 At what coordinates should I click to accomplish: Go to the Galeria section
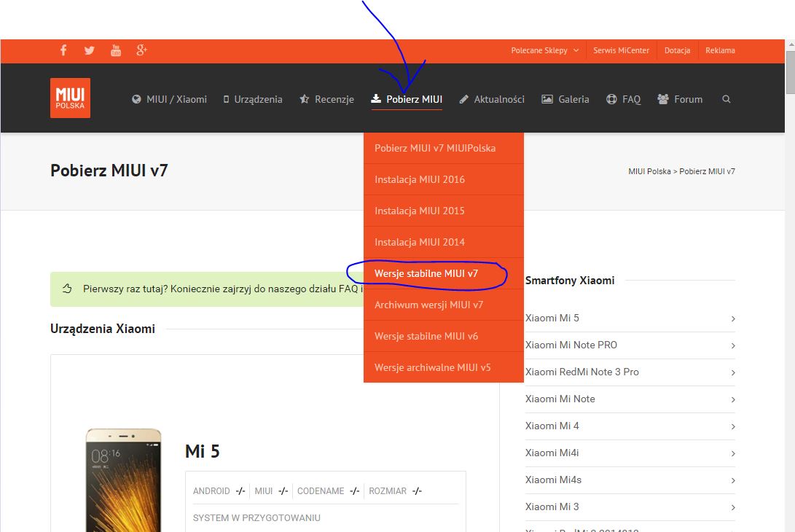(x=565, y=99)
